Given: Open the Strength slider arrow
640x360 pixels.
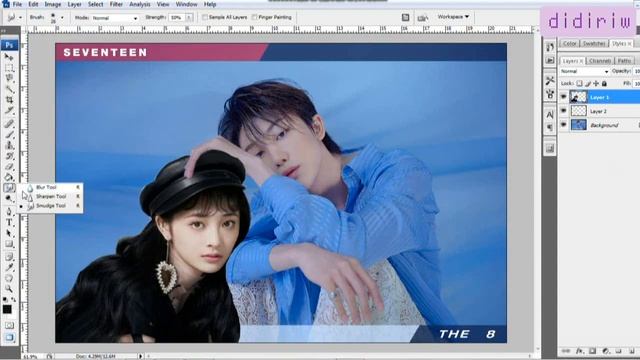Looking at the screenshot, I should (x=189, y=18).
